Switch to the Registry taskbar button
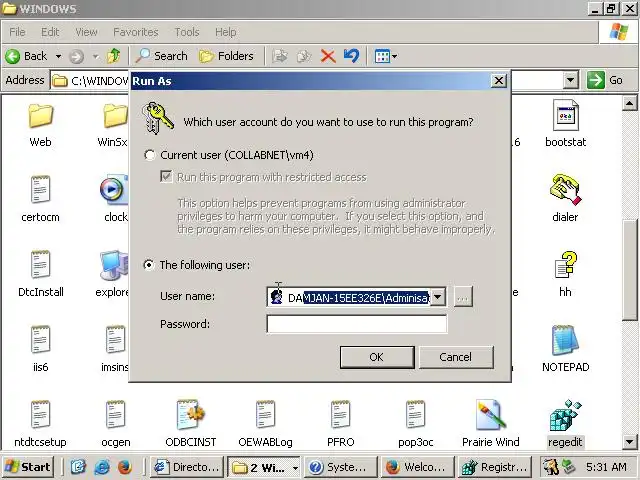 click(x=495, y=467)
